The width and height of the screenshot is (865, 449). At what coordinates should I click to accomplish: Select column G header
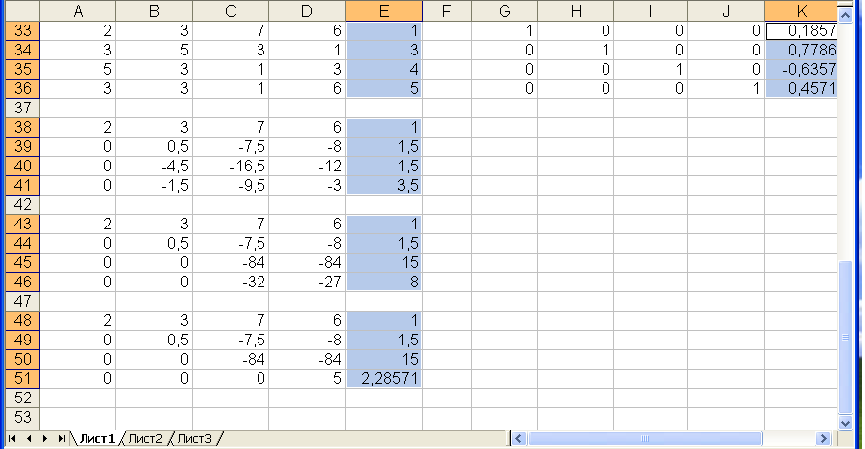click(504, 11)
